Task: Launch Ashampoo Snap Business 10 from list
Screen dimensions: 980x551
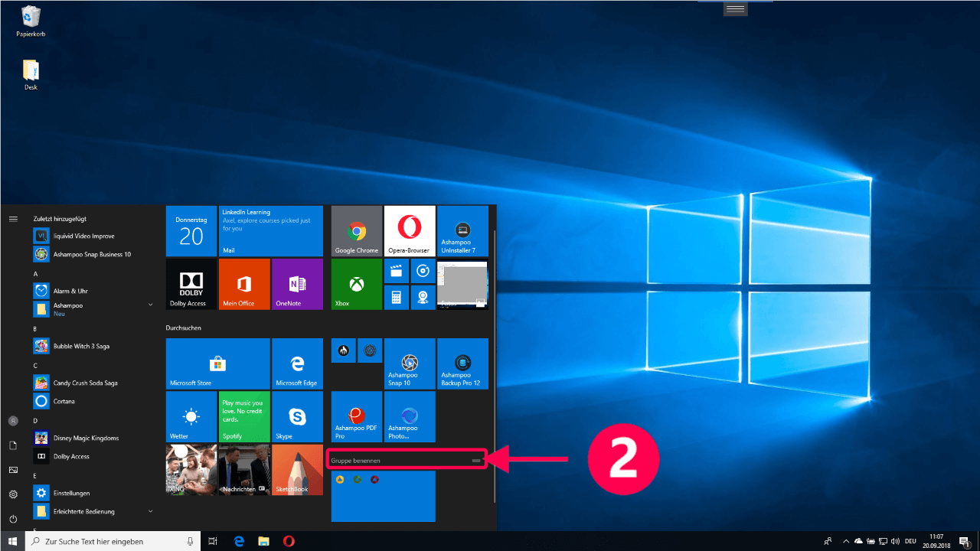Action: pos(93,254)
